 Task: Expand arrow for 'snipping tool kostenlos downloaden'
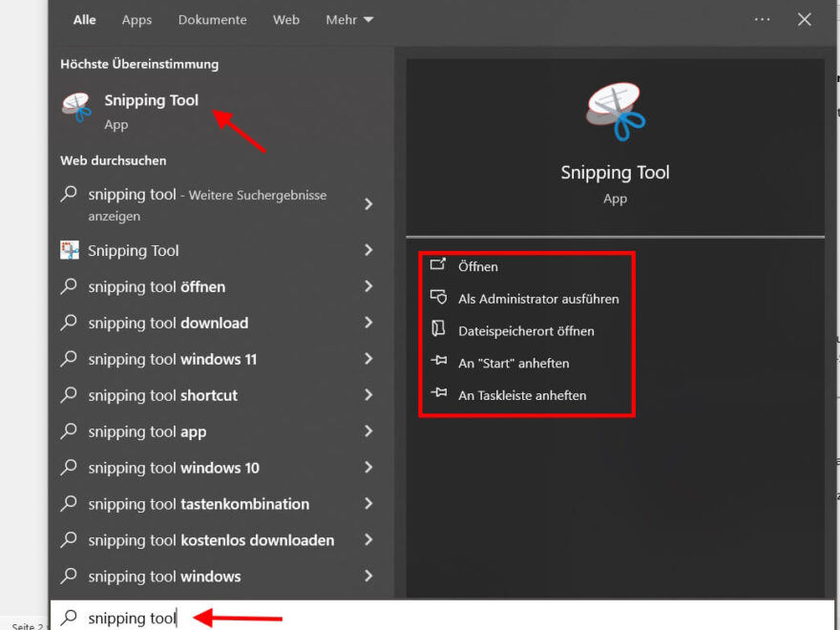[368, 539]
